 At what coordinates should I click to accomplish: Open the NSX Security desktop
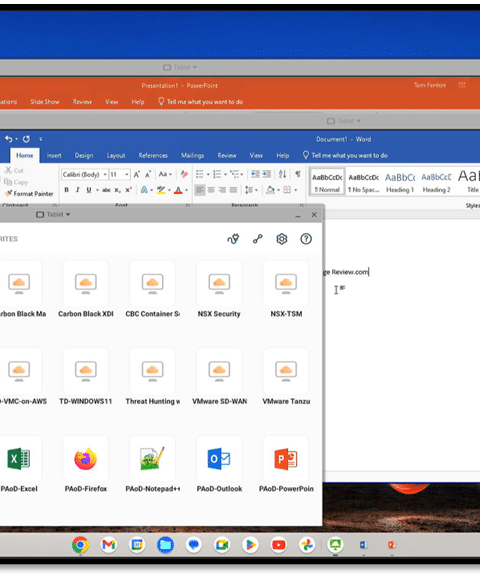click(x=219, y=283)
